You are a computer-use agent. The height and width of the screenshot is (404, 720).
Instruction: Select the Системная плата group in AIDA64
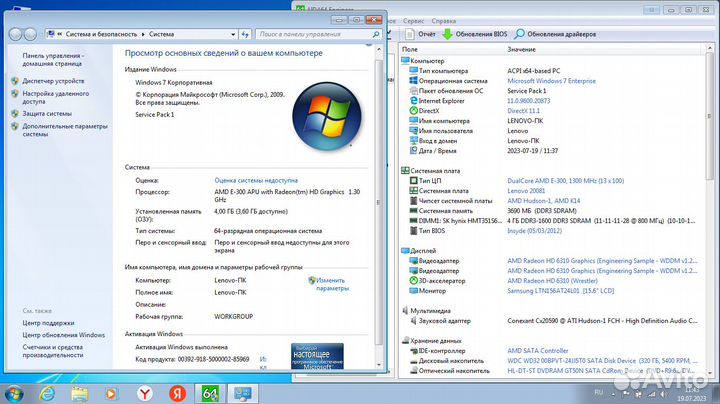pos(435,171)
